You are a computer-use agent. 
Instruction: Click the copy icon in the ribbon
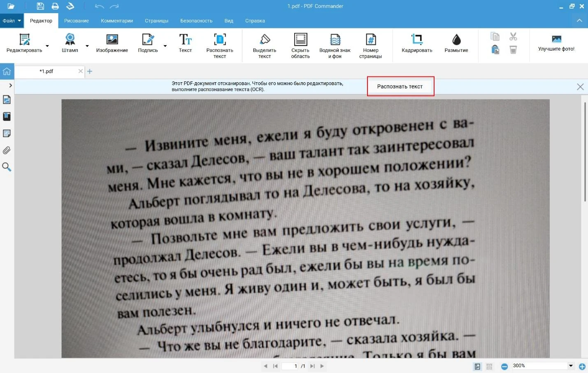click(x=495, y=37)
